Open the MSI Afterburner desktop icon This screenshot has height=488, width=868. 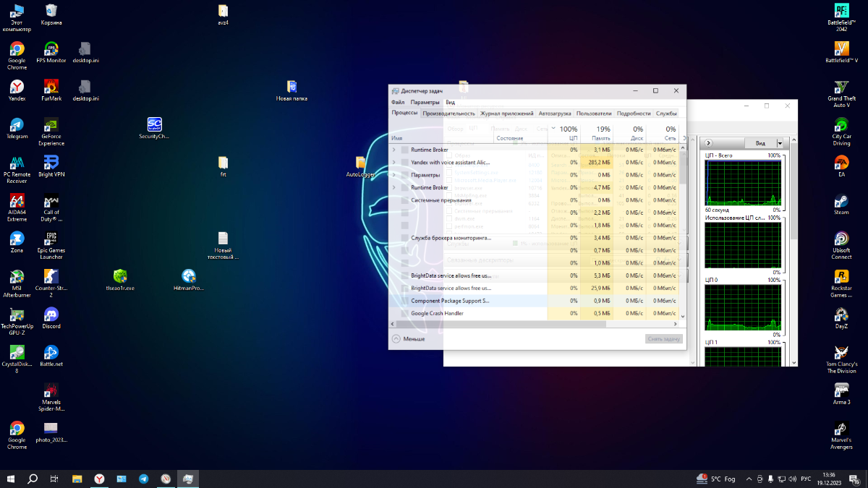click(x=17, y=277)
